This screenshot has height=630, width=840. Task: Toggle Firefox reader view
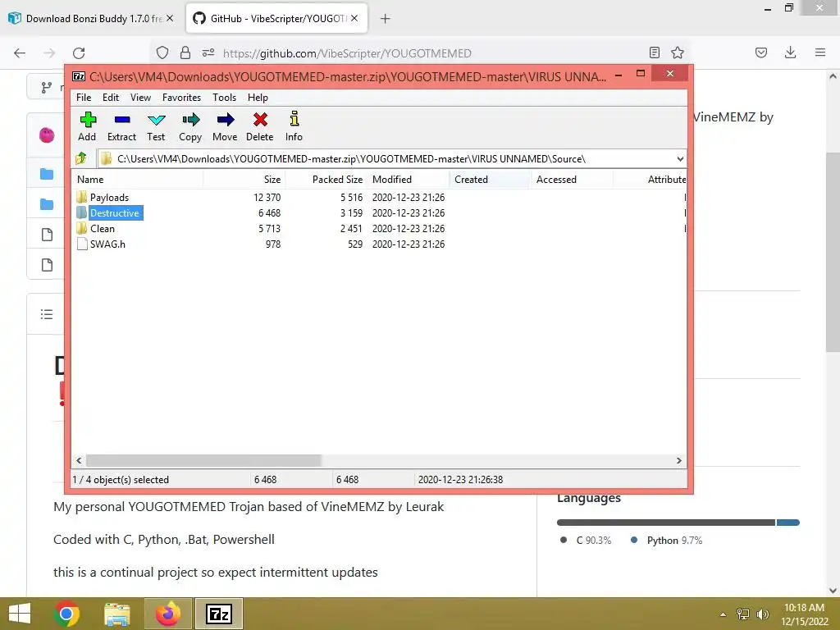[654, 52]
